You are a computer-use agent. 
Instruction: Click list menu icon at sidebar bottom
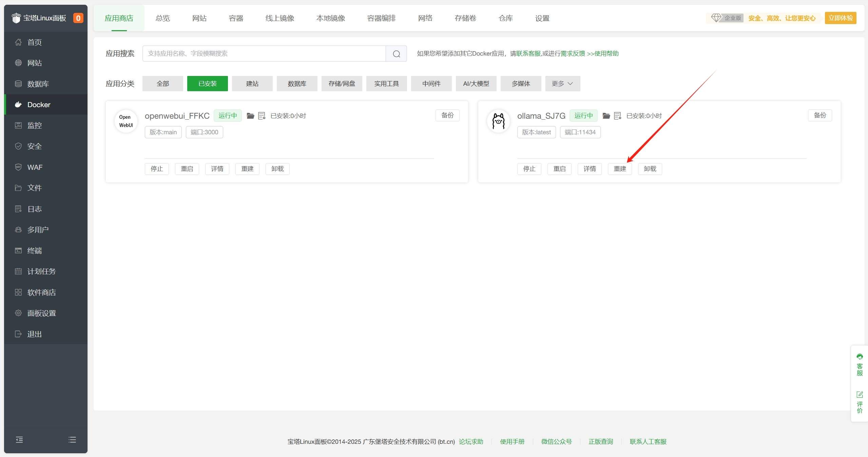coord(72,440)
